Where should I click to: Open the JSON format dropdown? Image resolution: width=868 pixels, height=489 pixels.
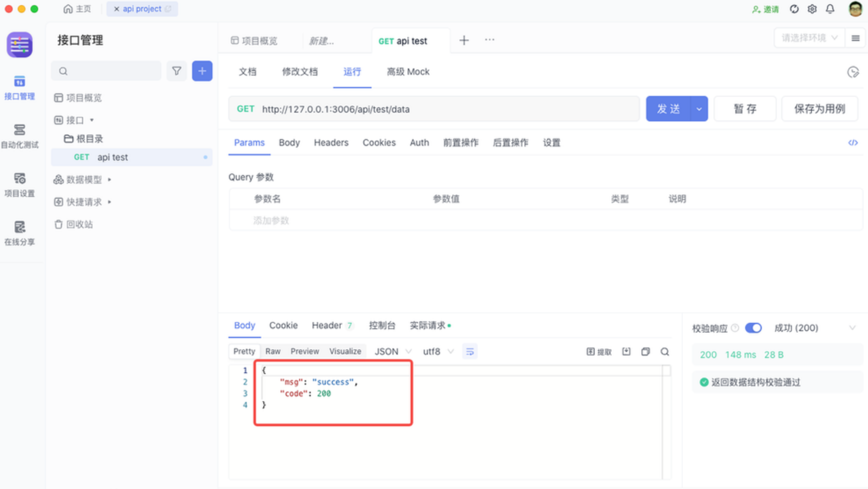393,351
